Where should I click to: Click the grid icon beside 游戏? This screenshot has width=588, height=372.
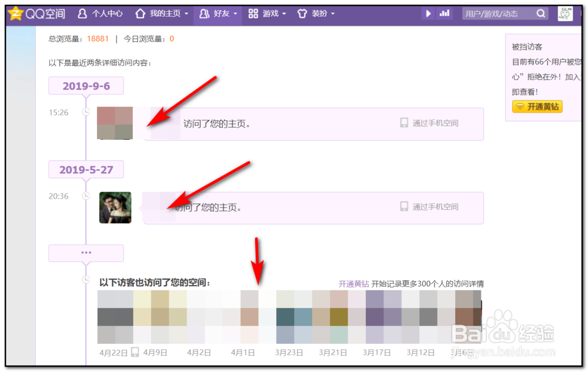coord(253,14)
